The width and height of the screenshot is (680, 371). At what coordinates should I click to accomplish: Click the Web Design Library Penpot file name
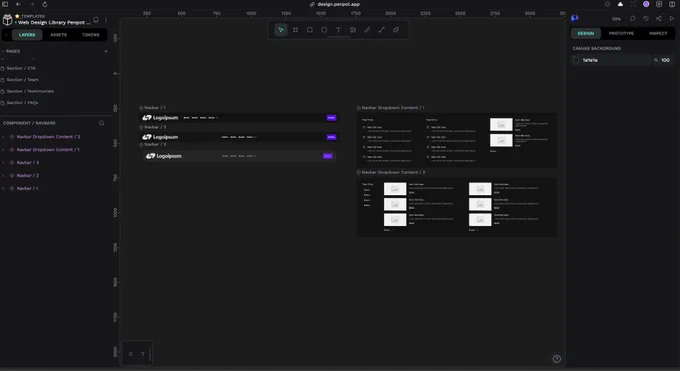click(x=54, y=23)
